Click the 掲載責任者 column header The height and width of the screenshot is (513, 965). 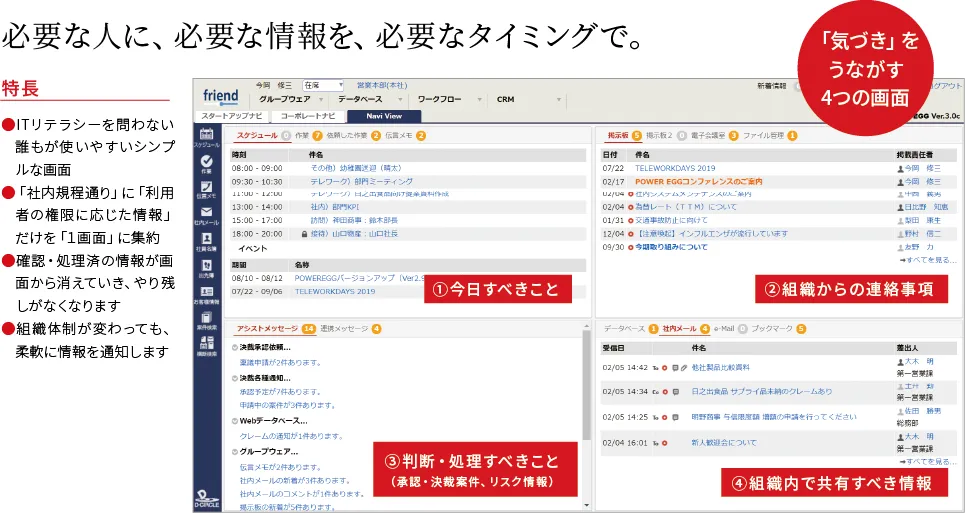point(914,154)
